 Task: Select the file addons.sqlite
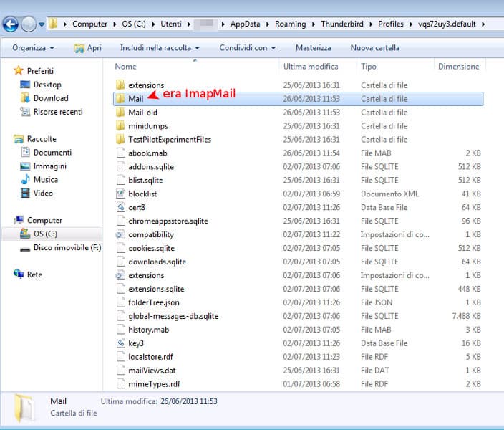pos(151,167)
